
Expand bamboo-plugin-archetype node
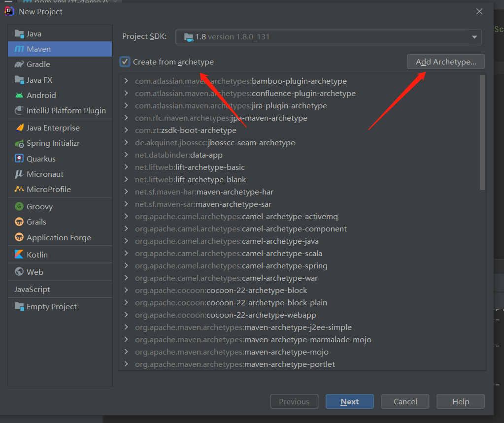(x=126, y=81)
